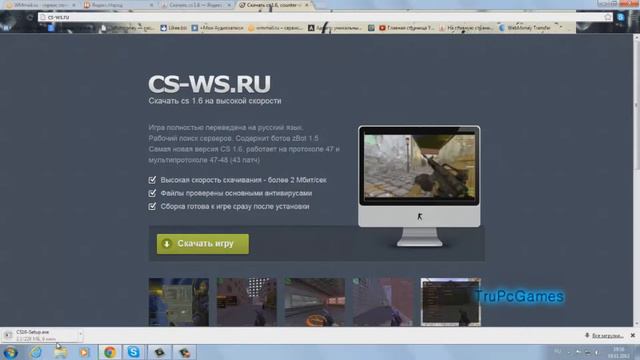
Task: Launch Internet Explorer from the taskbar
Action: click(36, 352)
